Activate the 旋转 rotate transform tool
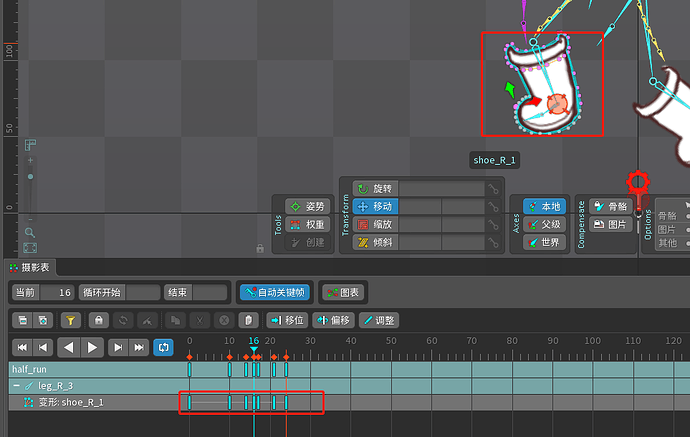This screenshot has width=690, height=437. (375, 189)
